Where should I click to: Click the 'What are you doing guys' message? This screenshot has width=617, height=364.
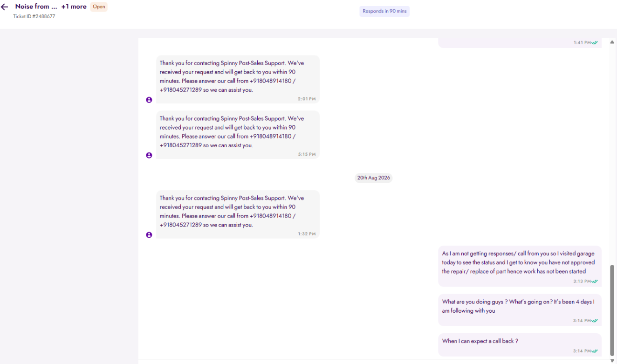point(520,310)
